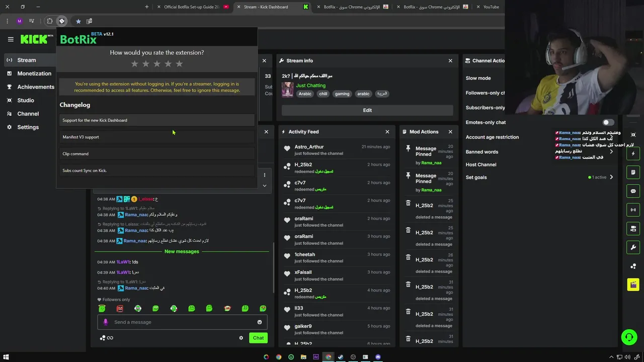644x362 pixels.
Task: Open Chrome three-dot menu
Action: coord(7,21)
